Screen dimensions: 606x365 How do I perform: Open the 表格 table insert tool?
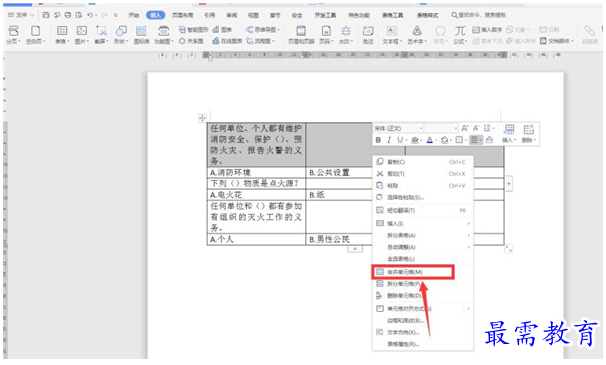(x=62, y=34)
